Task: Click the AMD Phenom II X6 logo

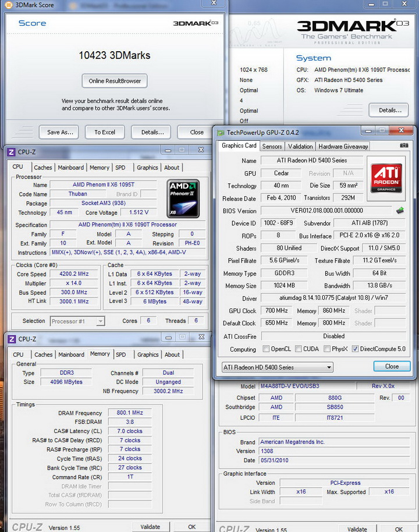Action: pos(183,199)
